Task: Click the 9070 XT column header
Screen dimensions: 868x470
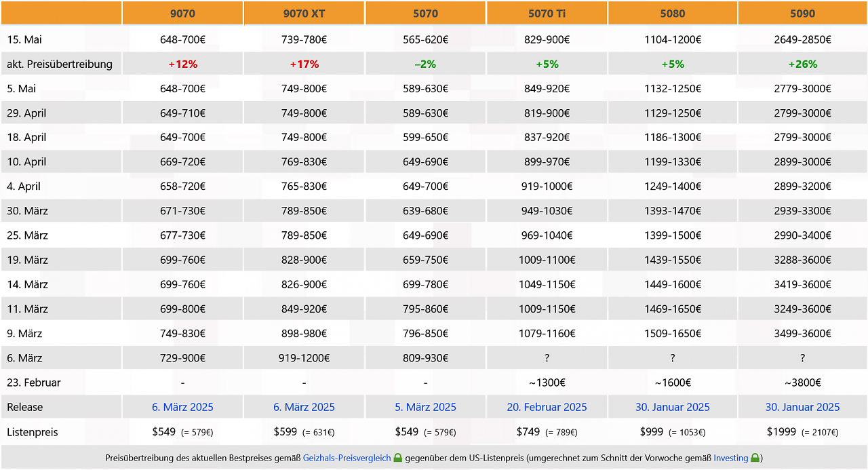Action: (304, 13)
